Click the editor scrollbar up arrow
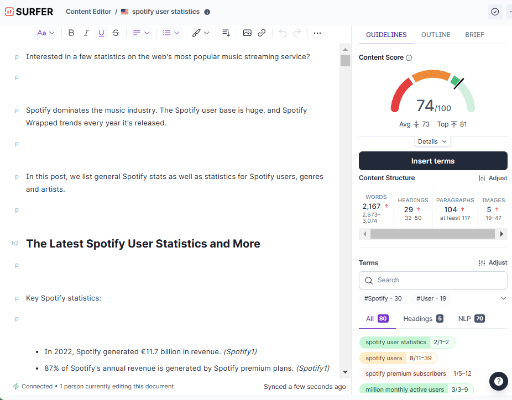The image size is (512, 400). [x=345, y=50]
